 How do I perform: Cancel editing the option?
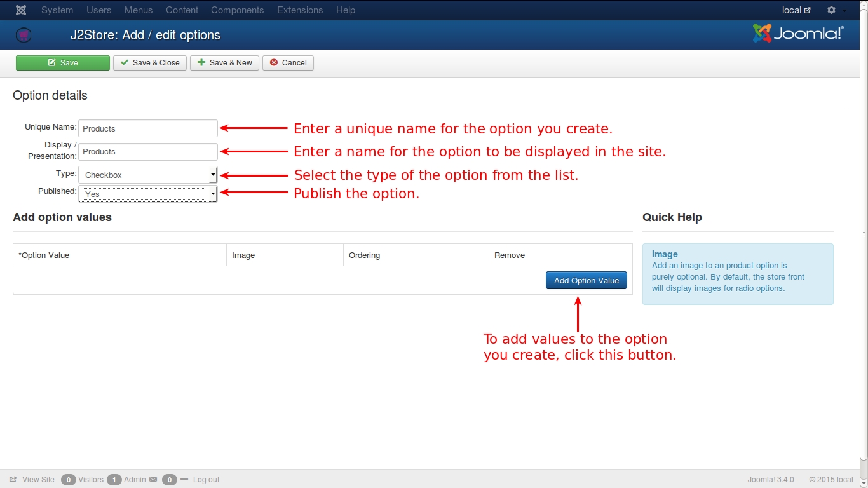coord(288,63)
